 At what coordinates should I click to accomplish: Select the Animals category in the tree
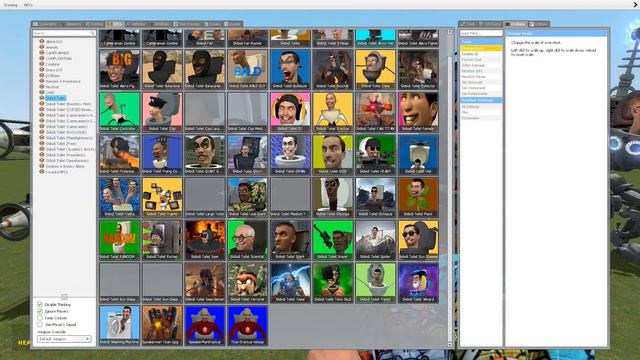click(51, 47)
